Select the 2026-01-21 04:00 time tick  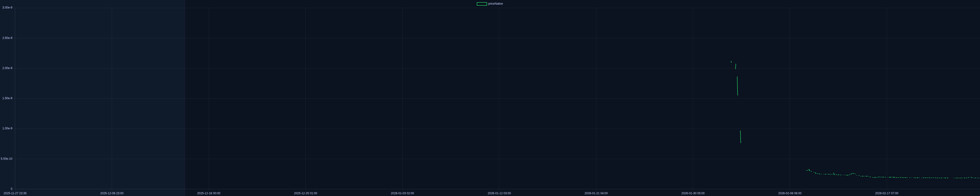(596, 193)
